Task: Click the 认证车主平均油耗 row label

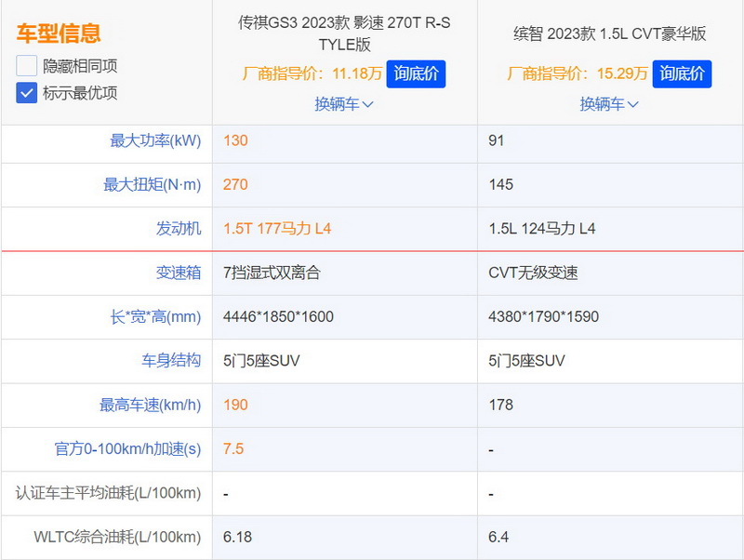Action: (107, 493)
